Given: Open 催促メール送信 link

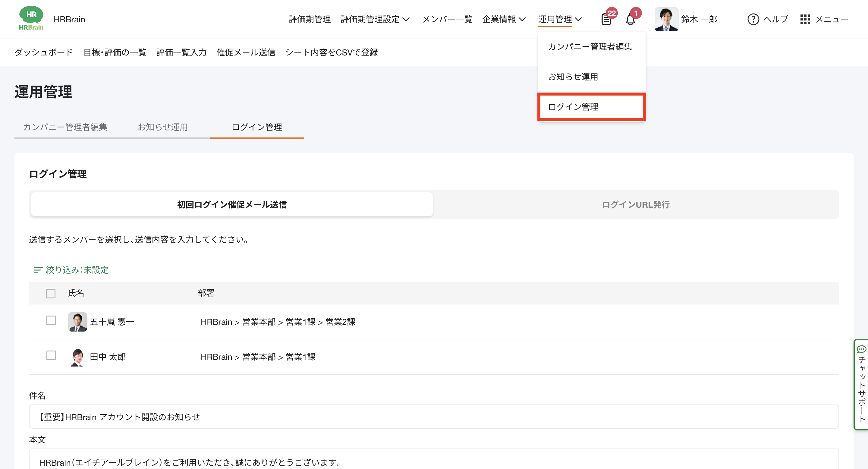Looking at the screenshot, I should pyautogui.click(x=246, y=52).
